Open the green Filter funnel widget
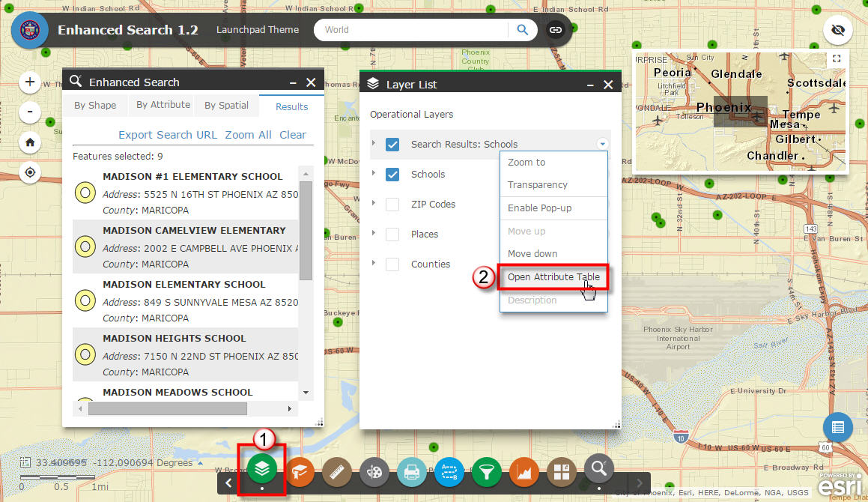 click(x=486, y=472)
